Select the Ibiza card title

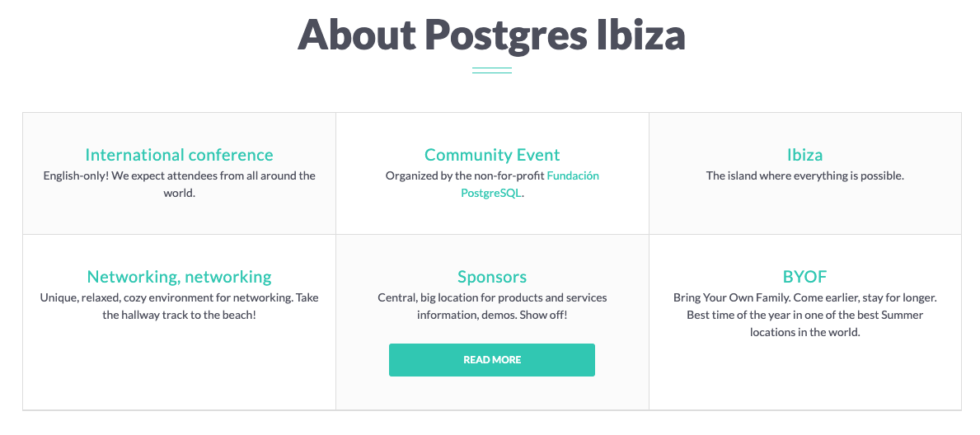(x=805, y=154)
